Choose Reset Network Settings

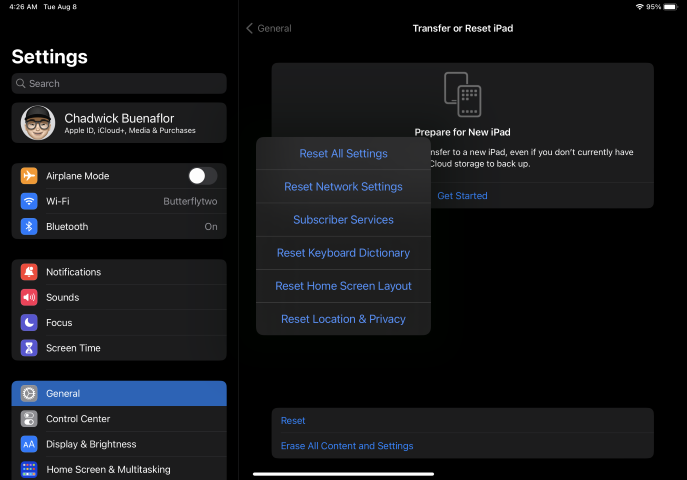[344, 187]
